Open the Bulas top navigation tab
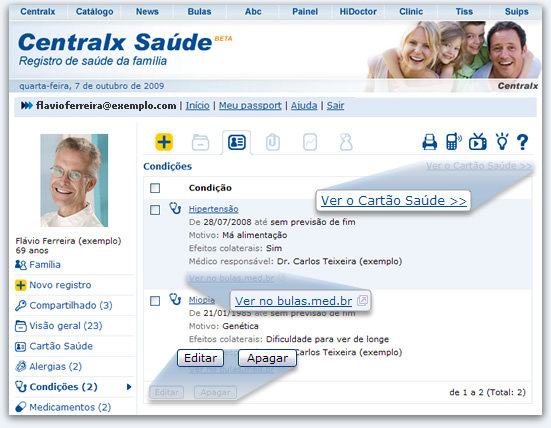Screen dimensions: 551x428 pos(199,12)
